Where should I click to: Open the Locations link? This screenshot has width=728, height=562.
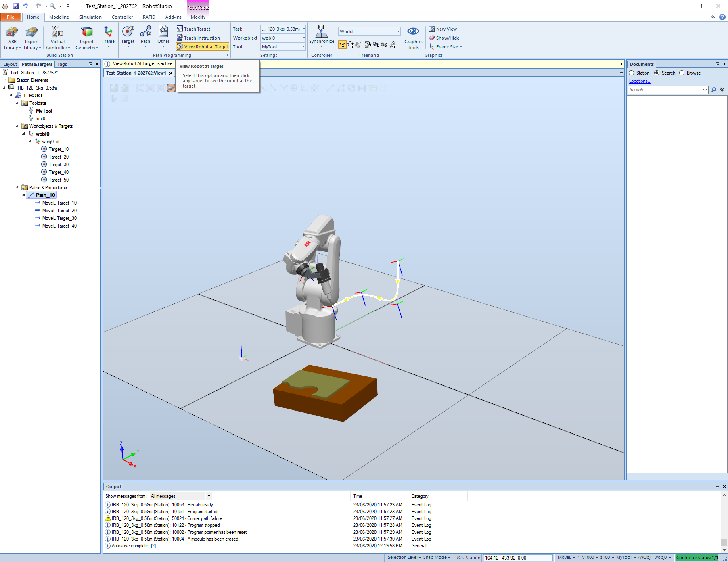tap(640, 81)
